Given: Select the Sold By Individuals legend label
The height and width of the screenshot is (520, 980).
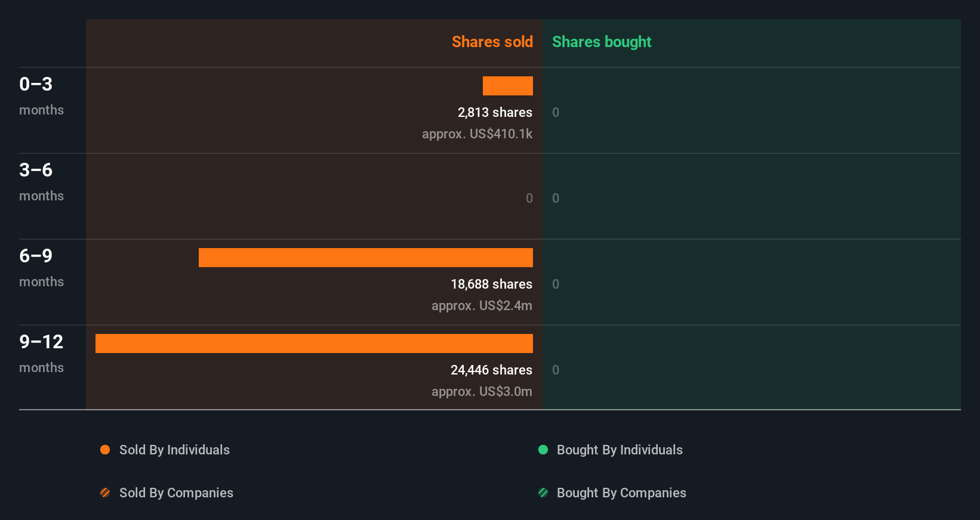Looking at the screenshot, I should [174, 450].
